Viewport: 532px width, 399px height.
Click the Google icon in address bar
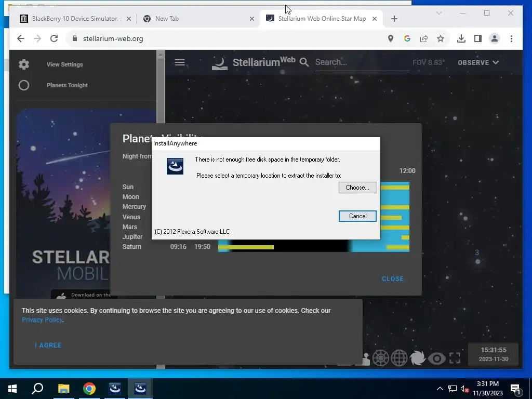[x=407, y=38]
